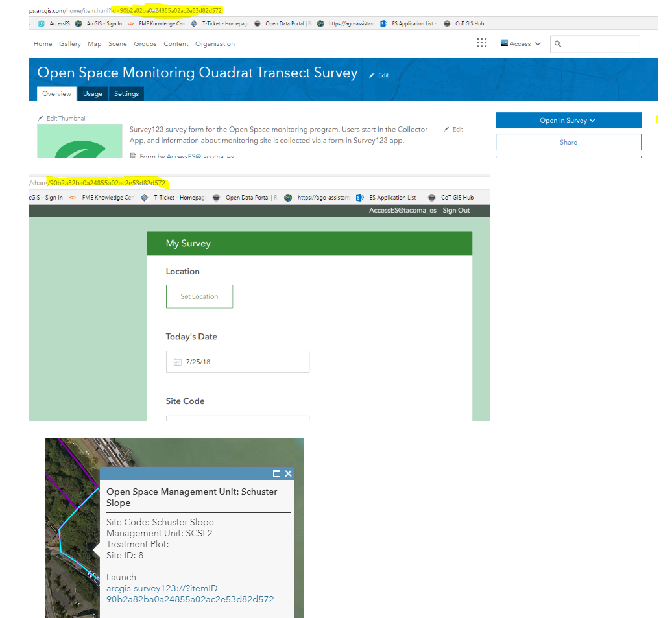Open Open Data Portal bookmark in survey window
672x618 pixels.
(x=246, y=198)
